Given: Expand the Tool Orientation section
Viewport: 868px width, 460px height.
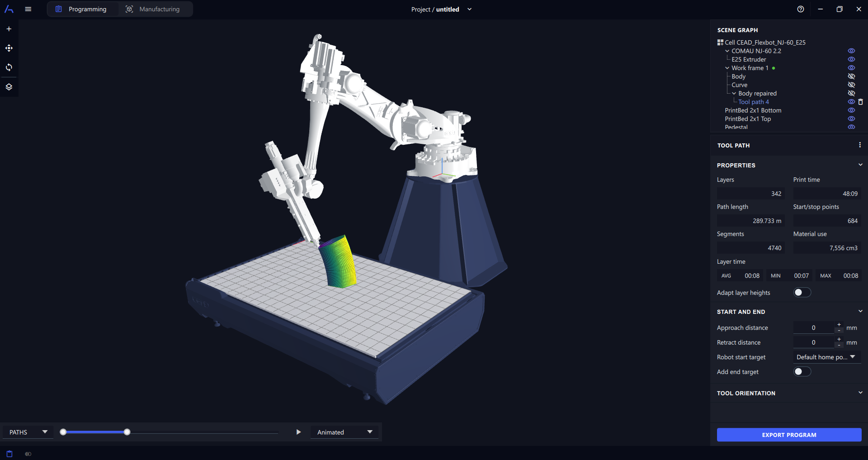Looking at the screenshot, I should pyautogui.click(x=860, y=393).
